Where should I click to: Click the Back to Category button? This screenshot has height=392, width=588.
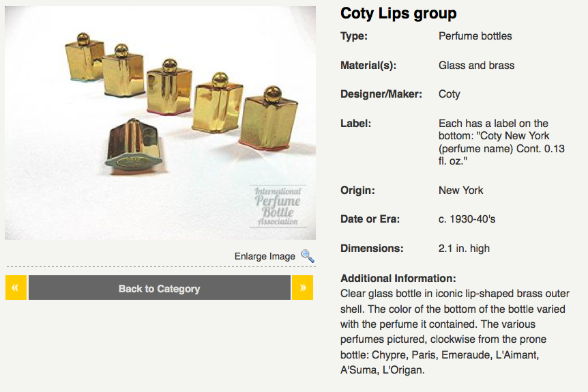(x=160, y=288)
